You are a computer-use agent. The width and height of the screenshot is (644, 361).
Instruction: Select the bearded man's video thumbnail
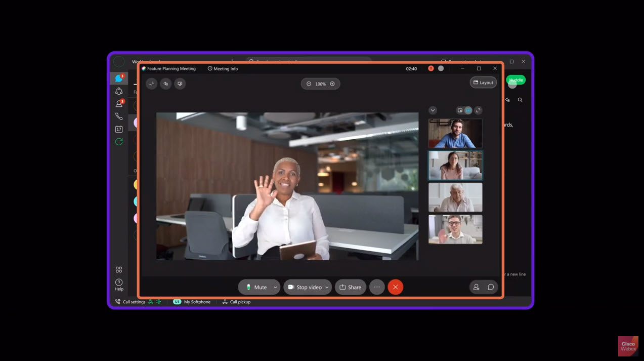(x=455, y=133)
